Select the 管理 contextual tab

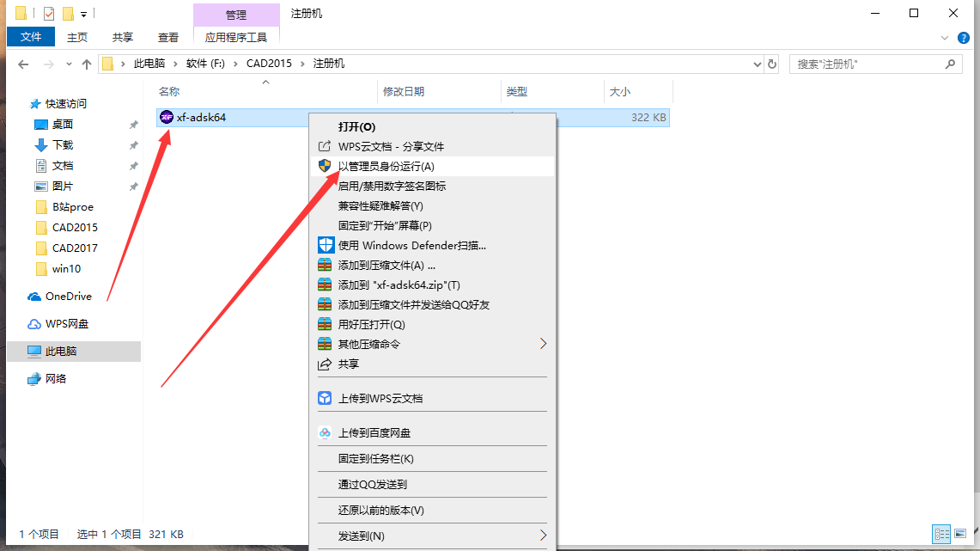[236, 15]
